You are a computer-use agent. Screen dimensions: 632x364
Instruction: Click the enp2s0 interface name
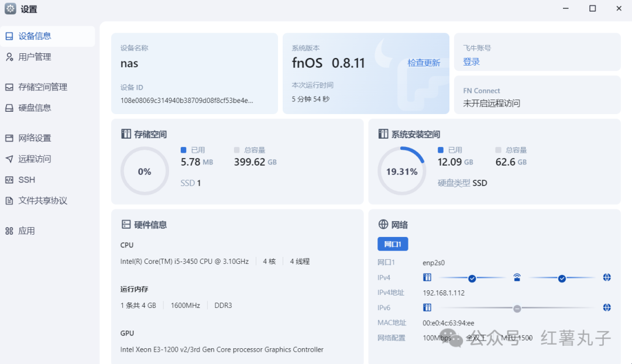[x=433, y=263]
